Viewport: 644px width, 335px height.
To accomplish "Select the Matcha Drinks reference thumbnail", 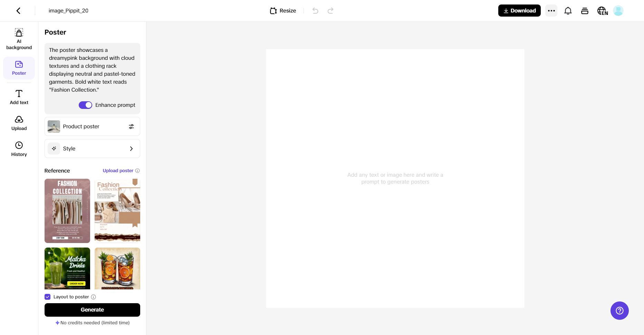I will tap(67, 268).
